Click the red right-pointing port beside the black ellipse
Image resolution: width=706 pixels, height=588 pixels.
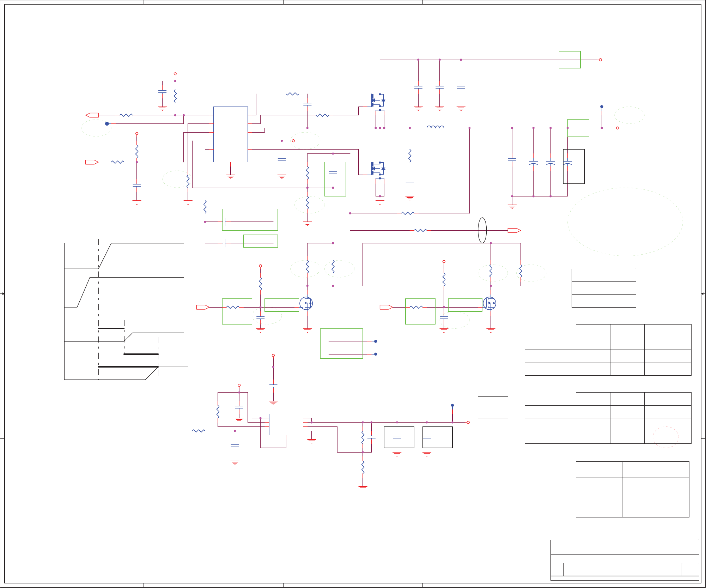pyautogui.click(x=514, y=230)
